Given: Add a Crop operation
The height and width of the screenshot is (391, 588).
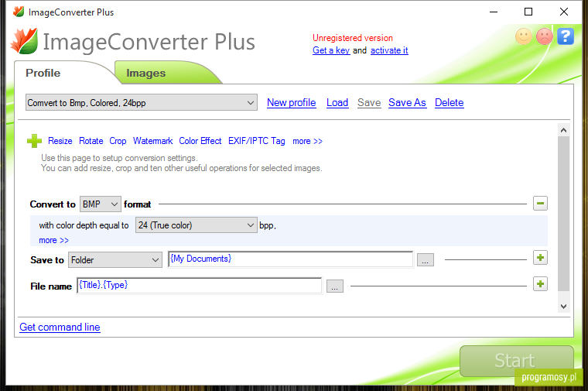Looking at the screenshot, I should (x=118, y=141).
